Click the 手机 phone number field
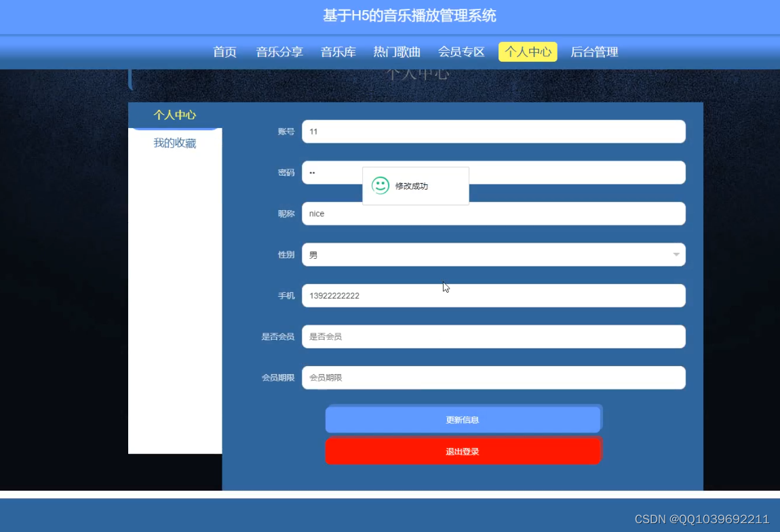This screenshot has width=780, height=532. pyautogui.click(x=494, y=296)
